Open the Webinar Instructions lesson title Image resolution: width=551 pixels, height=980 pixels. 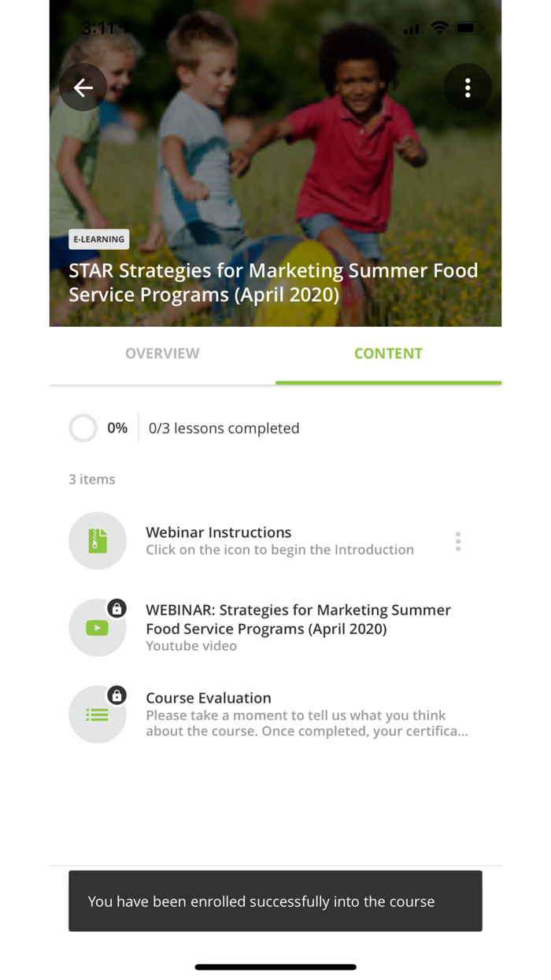tap(219, 533)
